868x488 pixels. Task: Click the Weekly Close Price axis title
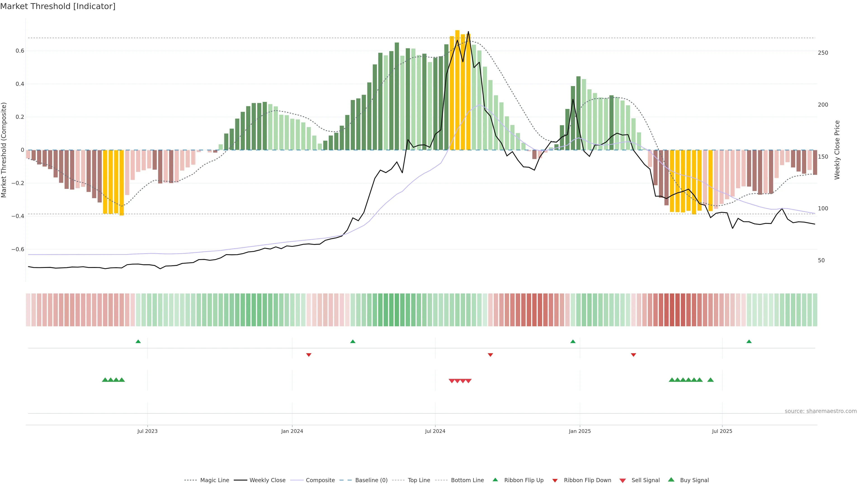point(837,150)
